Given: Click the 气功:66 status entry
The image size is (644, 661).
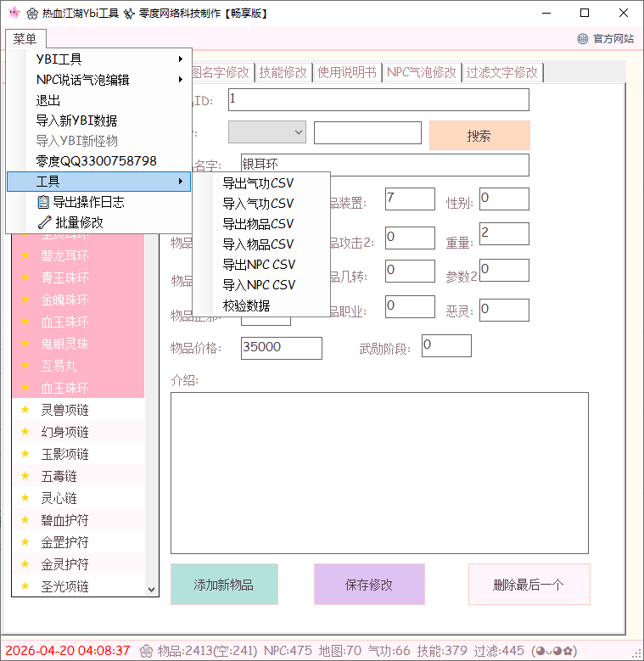Looking at the screenshot, I should coord(389,651).
